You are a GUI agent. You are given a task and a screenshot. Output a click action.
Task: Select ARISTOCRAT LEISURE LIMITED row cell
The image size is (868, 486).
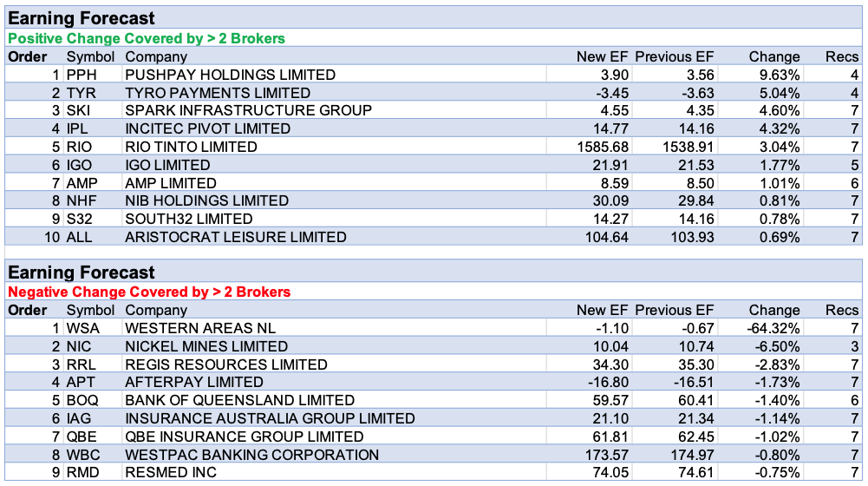click(x=236, y=237)
